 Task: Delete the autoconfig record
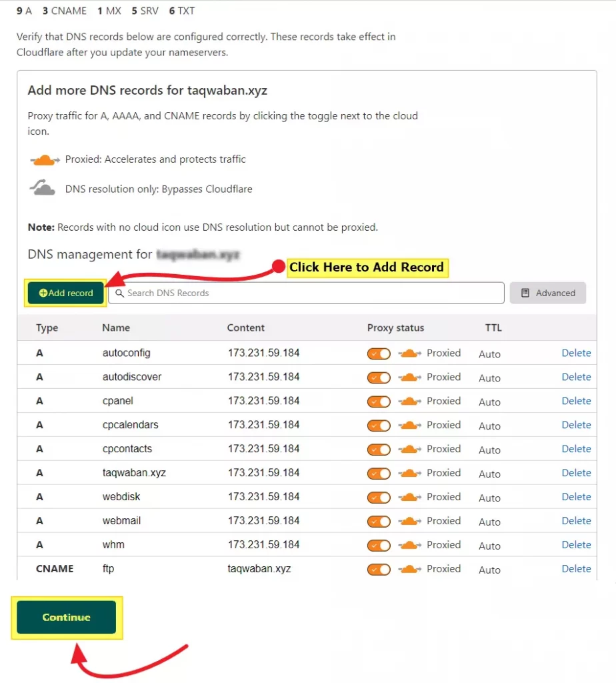pos(576,353)
